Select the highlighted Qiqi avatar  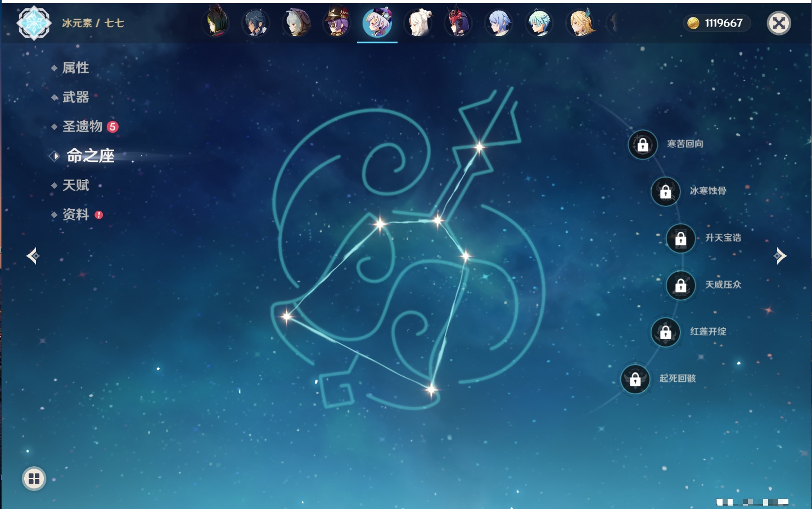pos(377,23)
